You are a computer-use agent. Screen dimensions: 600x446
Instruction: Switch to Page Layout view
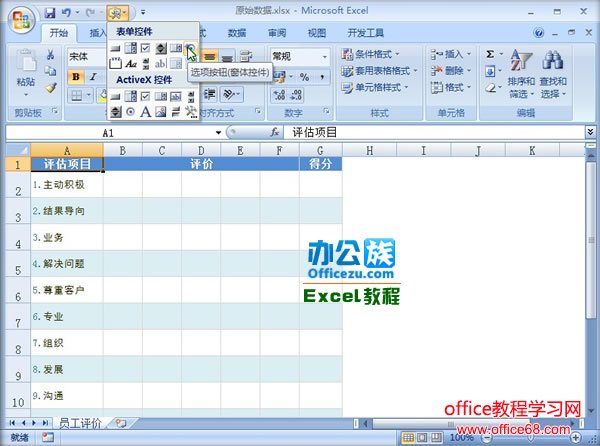pos(422,437)
